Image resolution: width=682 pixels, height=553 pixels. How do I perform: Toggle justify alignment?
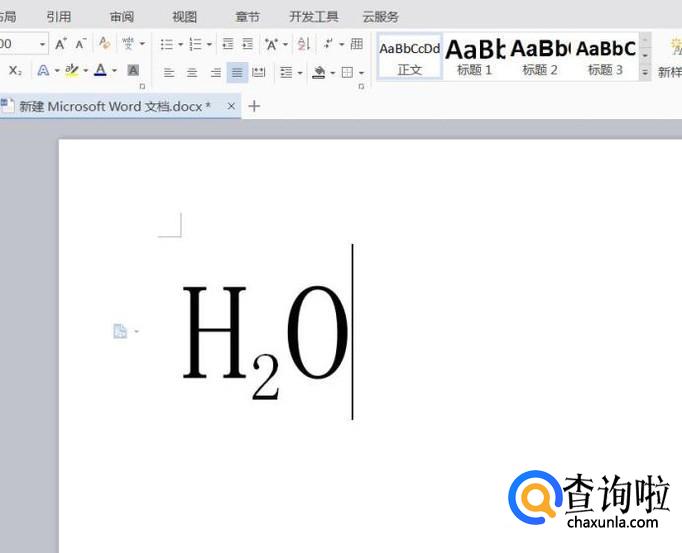pos(237,73)
